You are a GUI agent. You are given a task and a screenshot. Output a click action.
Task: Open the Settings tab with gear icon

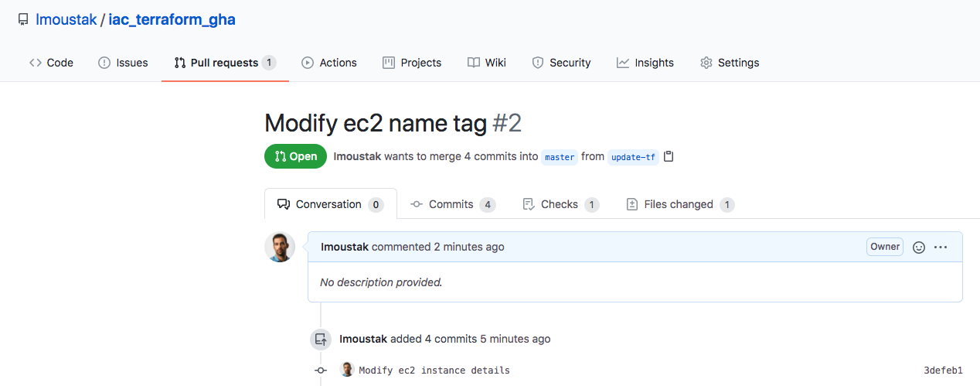pos(730,63)
